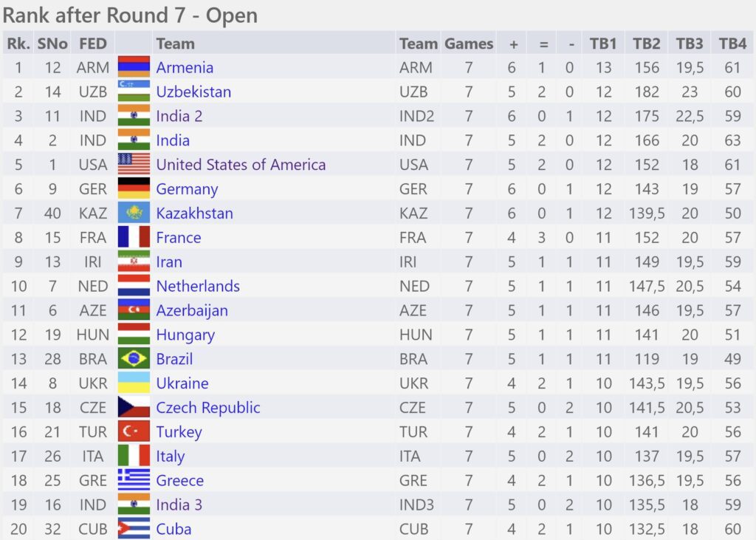Viewport: 756px width, 540px height.
Task: Click the Greece flag icon
Action: coord(134,479)
